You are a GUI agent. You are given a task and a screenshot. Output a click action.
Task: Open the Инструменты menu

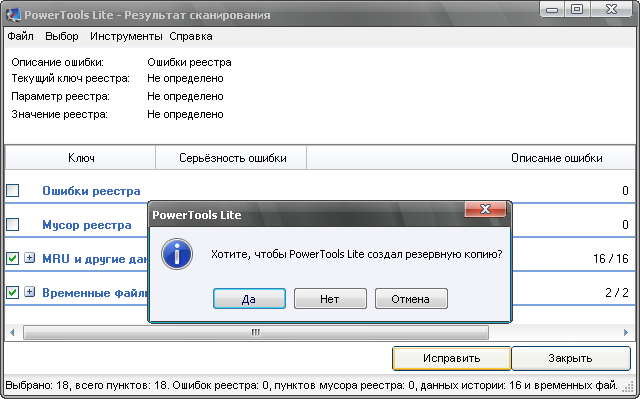click(126, 36)
